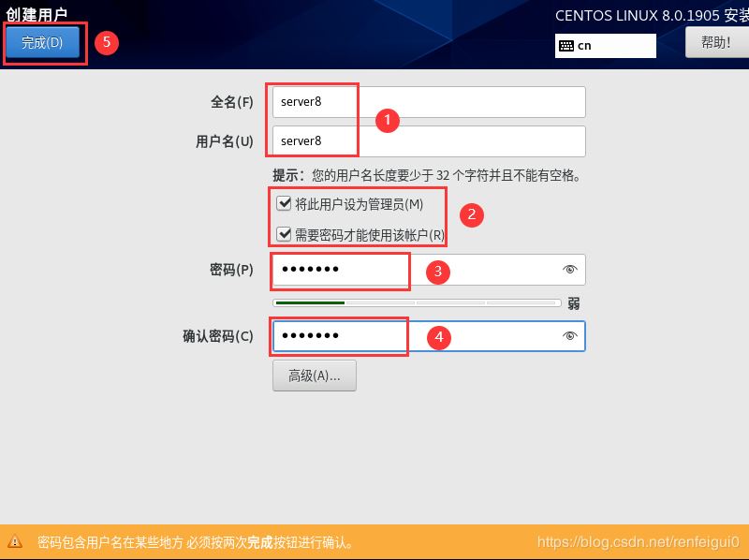Reveal password using 密码 field eye icon
749x560 pixels.
(570, 270)
